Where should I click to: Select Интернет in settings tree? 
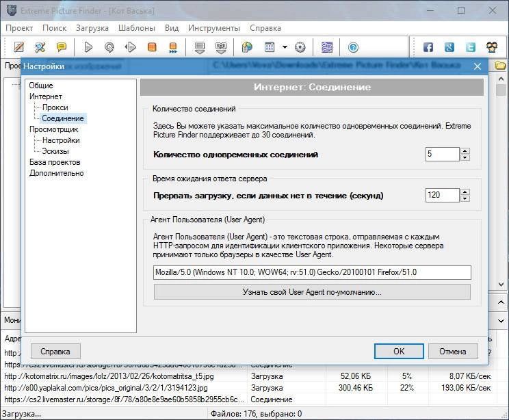[45, 96]
